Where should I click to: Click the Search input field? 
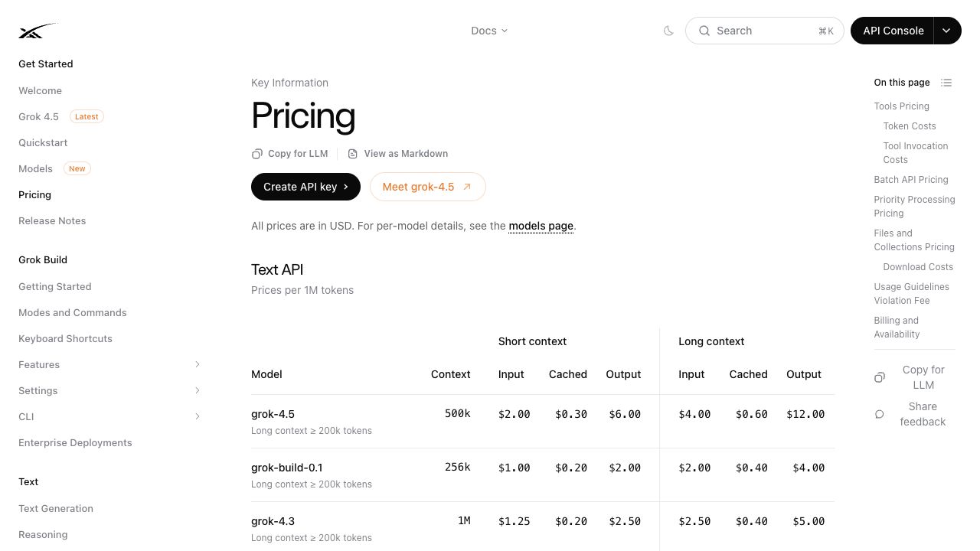coord(764,31)
